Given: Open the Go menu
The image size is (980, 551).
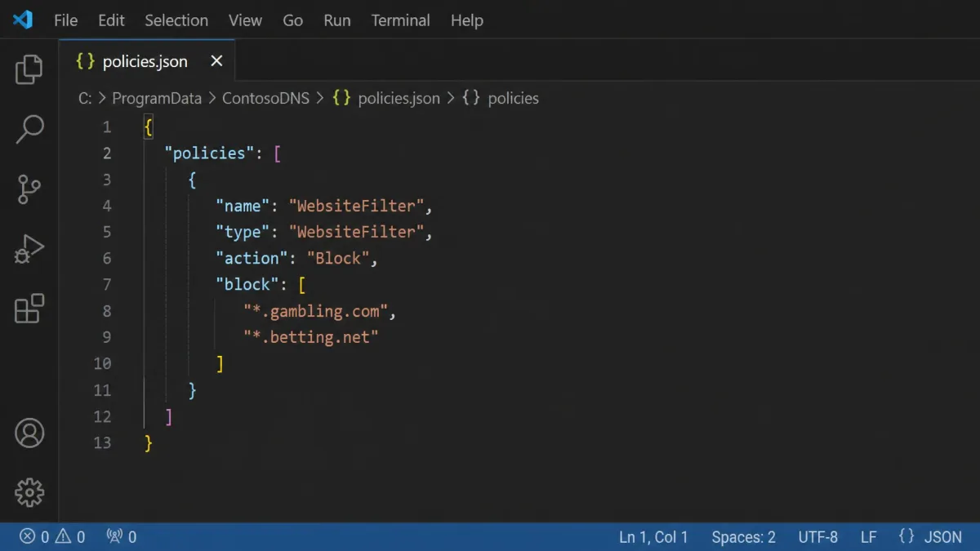Looking at the screenshot, I should point(292,20).
